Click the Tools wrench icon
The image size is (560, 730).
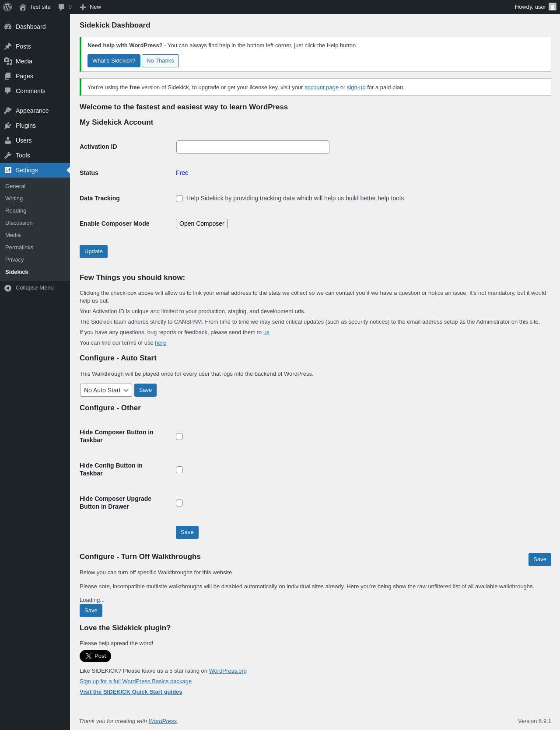8,155
